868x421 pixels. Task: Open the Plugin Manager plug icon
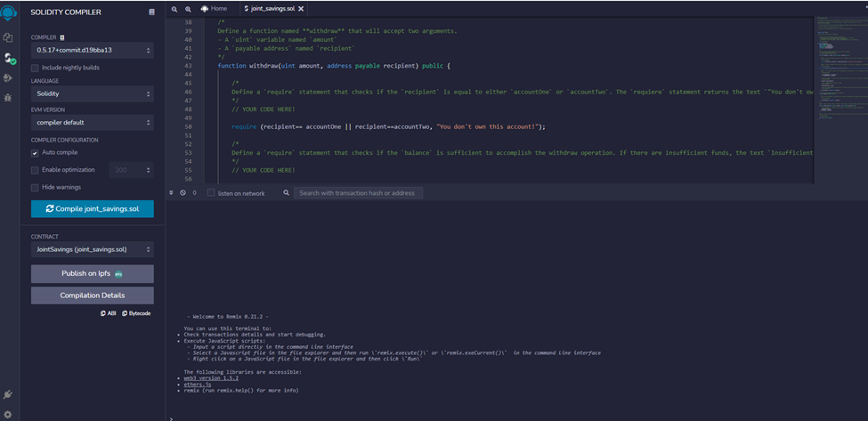[8, 394]
